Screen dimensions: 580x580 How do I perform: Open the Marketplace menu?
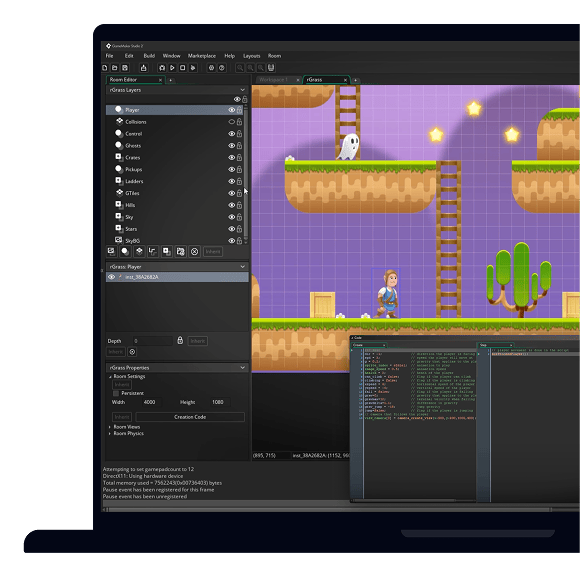[202, 56]
